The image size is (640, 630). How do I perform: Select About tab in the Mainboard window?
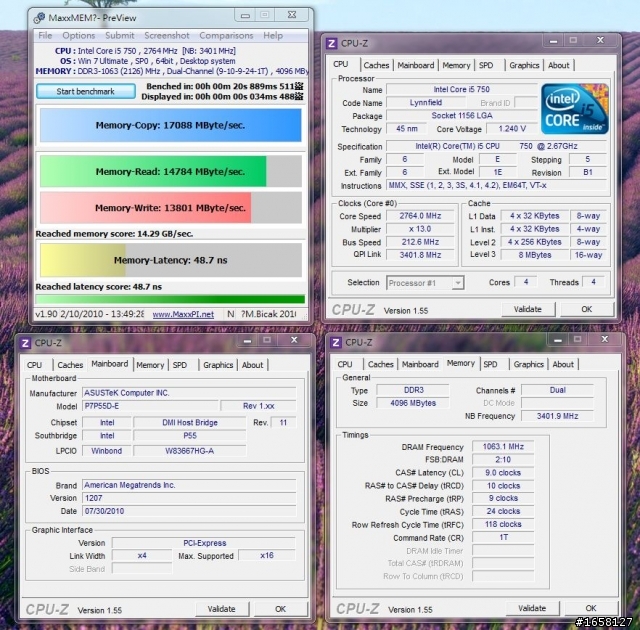pos(253,365)
